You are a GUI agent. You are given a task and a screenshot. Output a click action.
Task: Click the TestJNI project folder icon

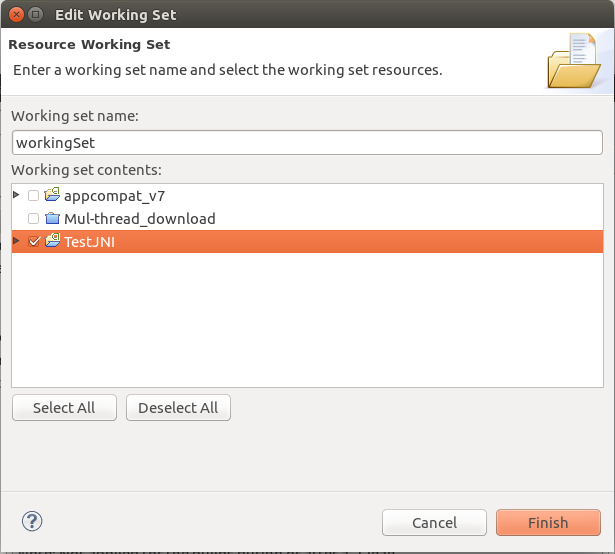[52, 240]
